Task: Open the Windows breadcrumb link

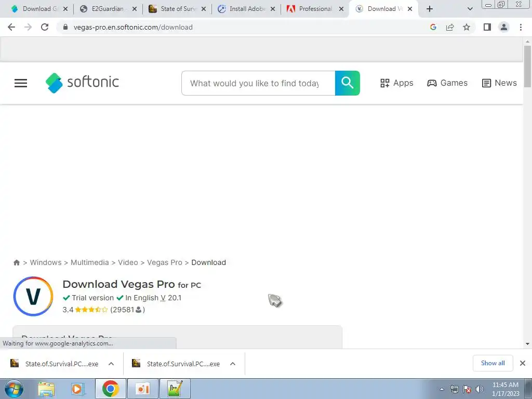Action: (46, 262)
